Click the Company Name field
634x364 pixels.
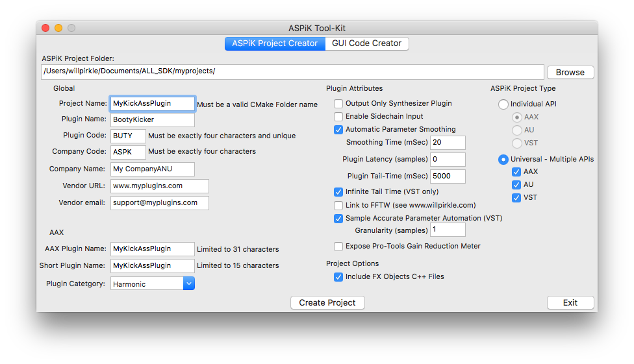[x=153, y=169]
